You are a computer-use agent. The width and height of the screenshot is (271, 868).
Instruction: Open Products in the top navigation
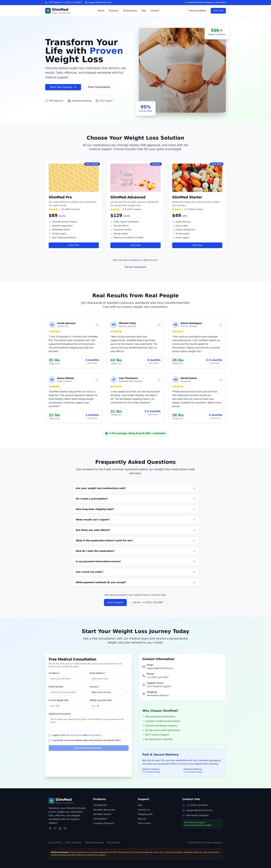(113, 11)
